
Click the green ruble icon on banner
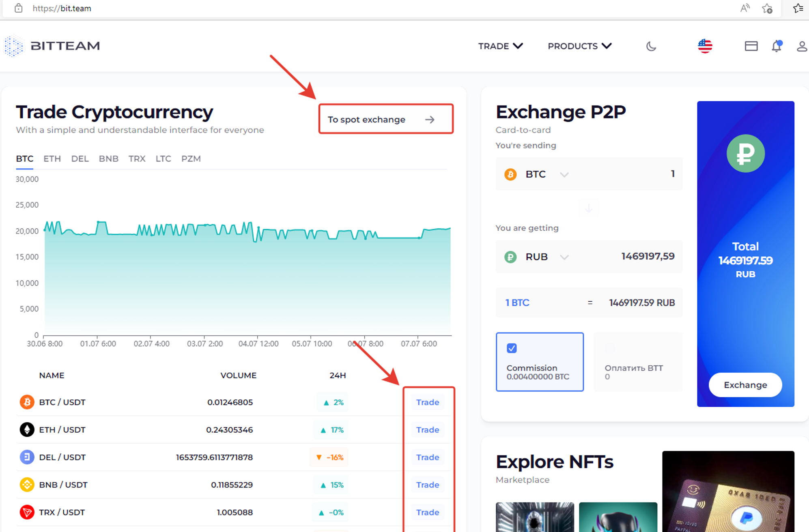[746, 153]
